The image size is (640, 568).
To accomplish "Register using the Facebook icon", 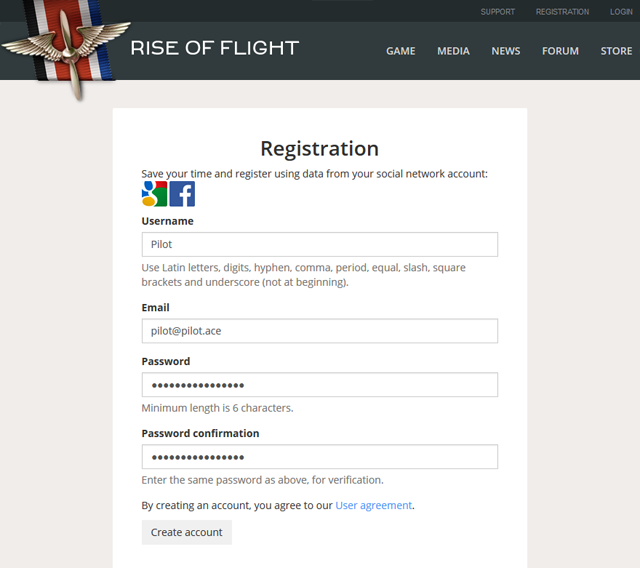I will tap(182, 194).
